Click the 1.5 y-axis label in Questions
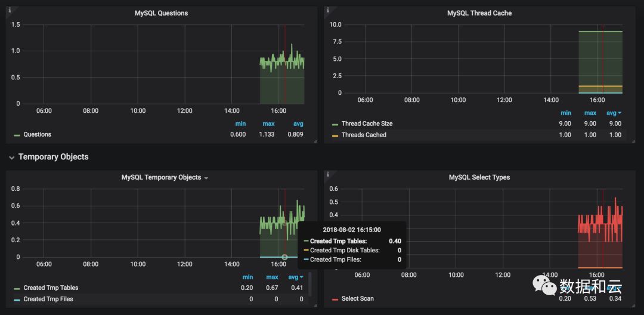The width and height of the screenshot is (644, 315). (16, 25)
